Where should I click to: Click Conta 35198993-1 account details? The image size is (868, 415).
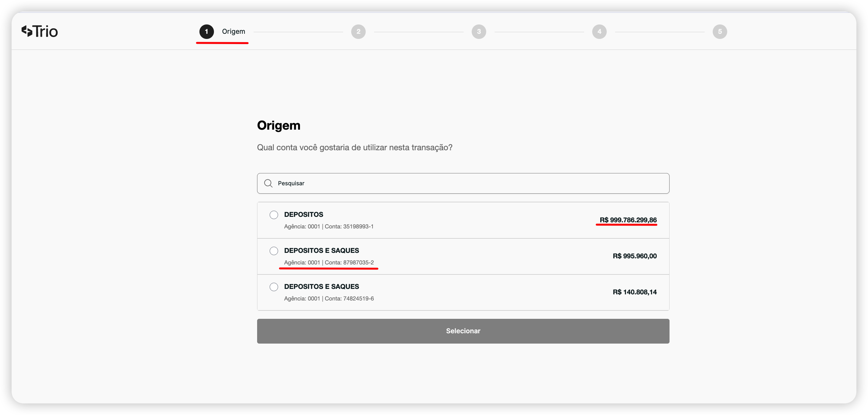(x=329, y=226)
